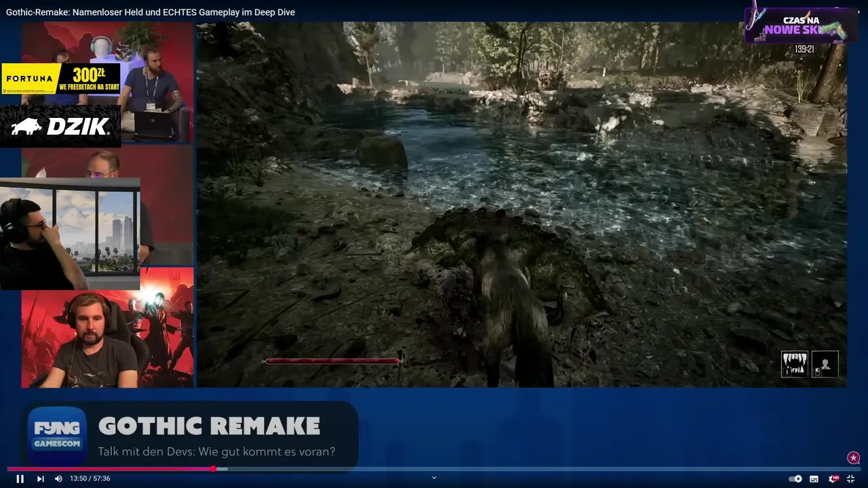Click the DZIK logo banner
Image resolution: width=868 pixels, height=488 pixels.
click(x=60, y=126)
